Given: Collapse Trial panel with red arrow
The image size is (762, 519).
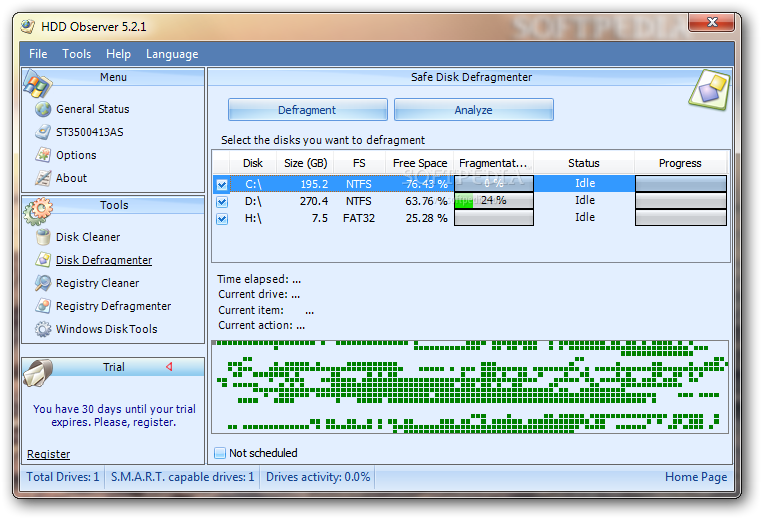Looking at the screenshot, I should coord(169,366).
